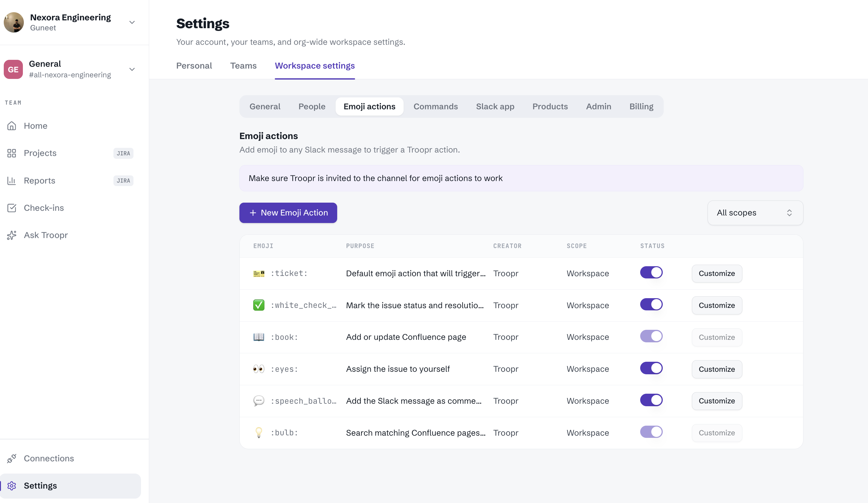Click the Settings gear icon
The image size is (868, 503).
[x=12, y=486]
